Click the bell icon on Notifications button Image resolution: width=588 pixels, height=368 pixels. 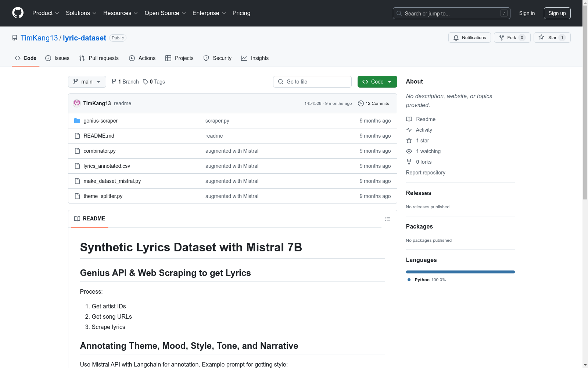(456, 38)
